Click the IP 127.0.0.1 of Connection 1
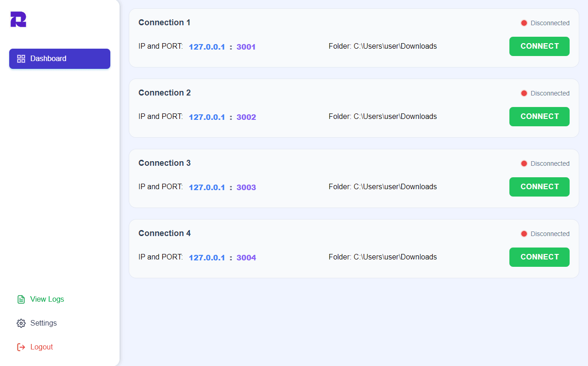This screenshot has height=366, width=588. pyautogui.click(x=207, y=47)
